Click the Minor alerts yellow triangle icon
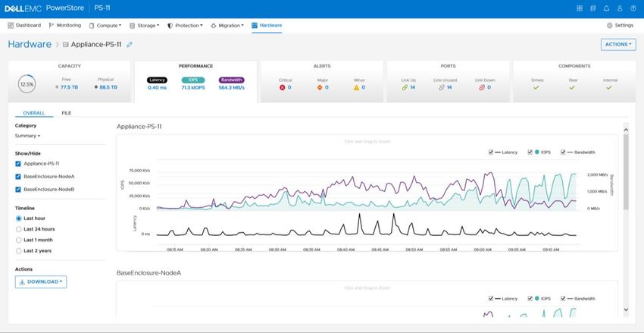644x333 pixels. pos(357,87)
